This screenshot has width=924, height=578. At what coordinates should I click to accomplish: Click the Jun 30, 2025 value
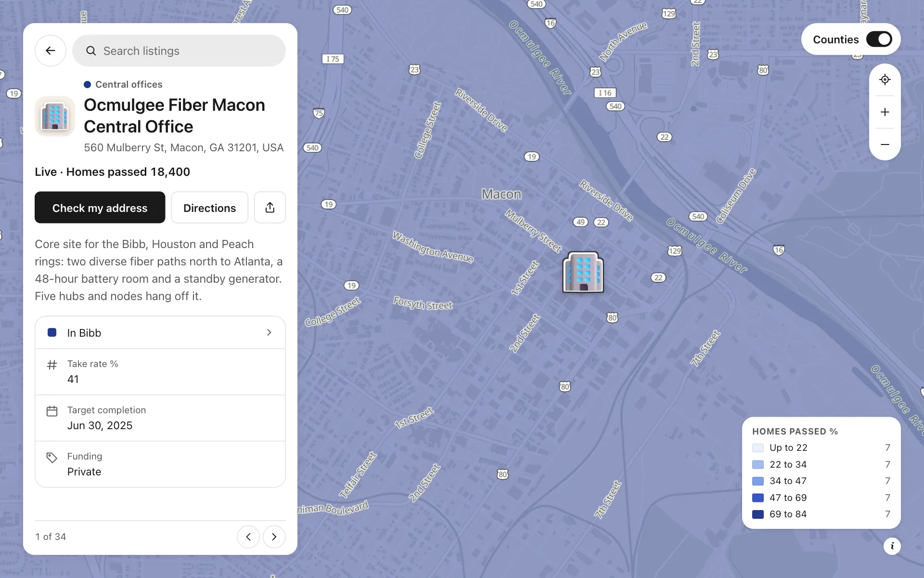[100, 425]
